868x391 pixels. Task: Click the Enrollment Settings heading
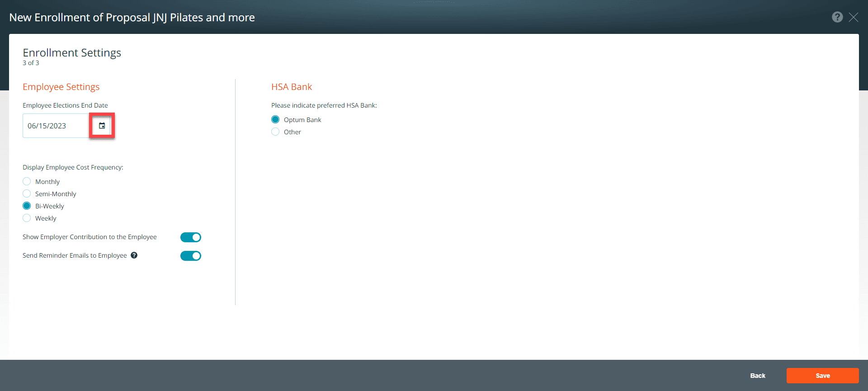pos(72,53)
